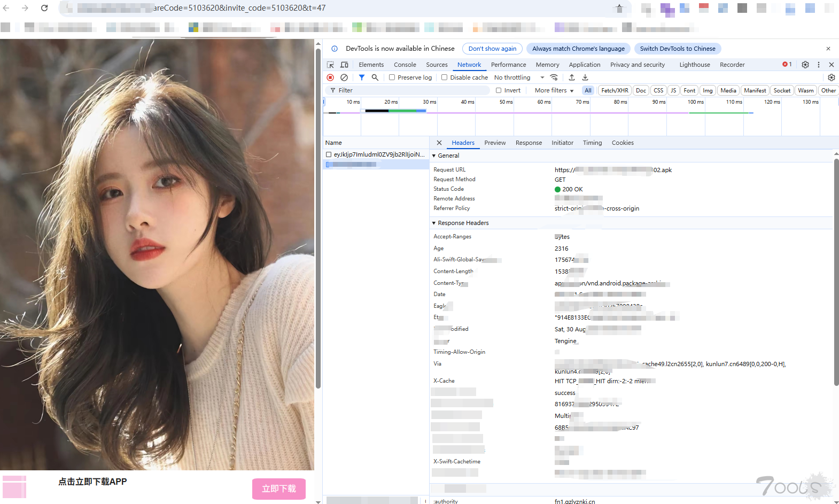This screenshot has width=839, height=504.
Task: Reload the page with refresh icon
Action: [x=44, y=8]
